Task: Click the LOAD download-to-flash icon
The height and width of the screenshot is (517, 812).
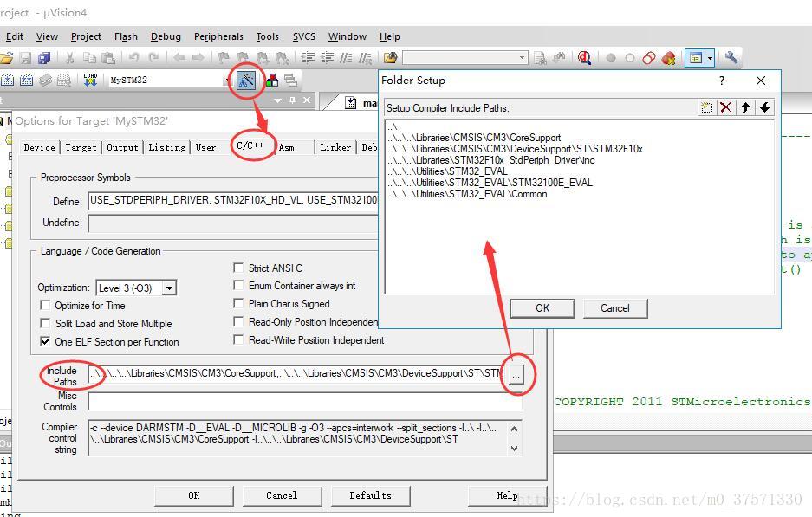Action: tap(91, 80)
